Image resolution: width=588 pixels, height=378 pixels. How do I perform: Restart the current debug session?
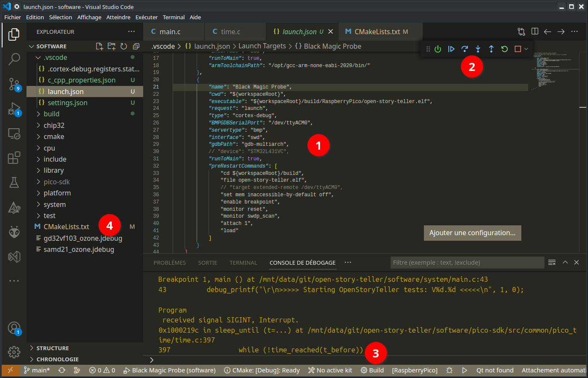point(504,49)
